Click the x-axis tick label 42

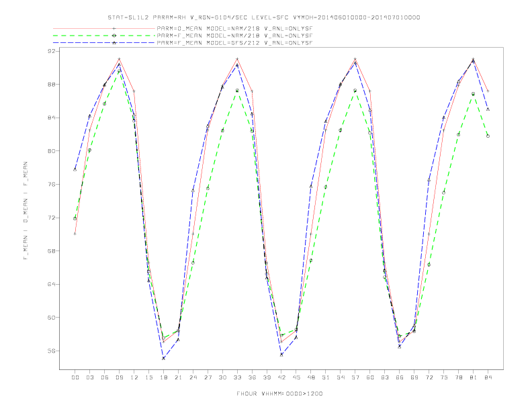coord(281,377)
